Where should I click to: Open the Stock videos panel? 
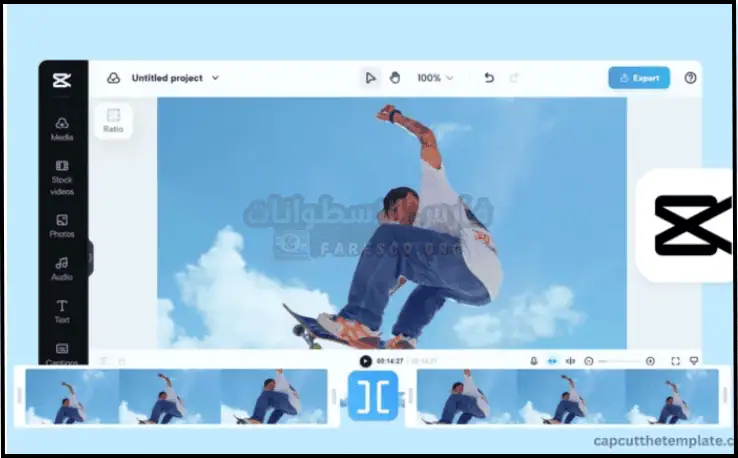pos(62,177)
